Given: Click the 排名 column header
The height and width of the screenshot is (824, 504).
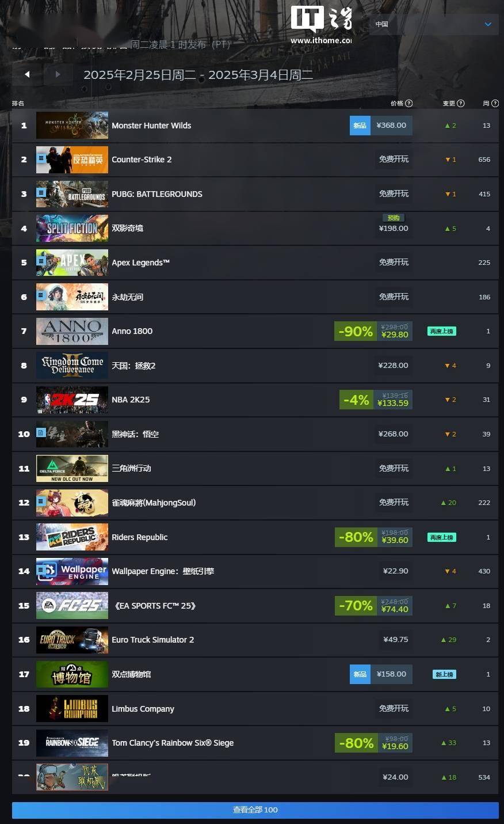Looking at the screenshot, I should coord(18,104).
